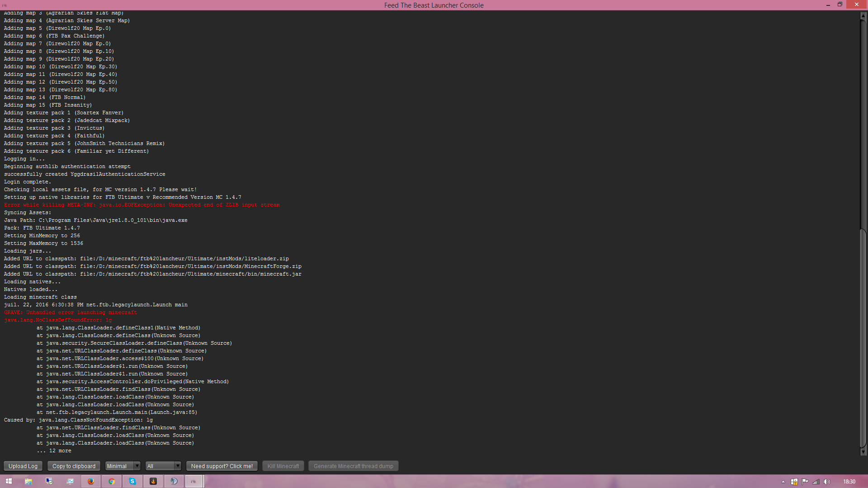
Task: Click the 'Setting MaxMemory to 1536' line
Action: click(x=43, y=244)
